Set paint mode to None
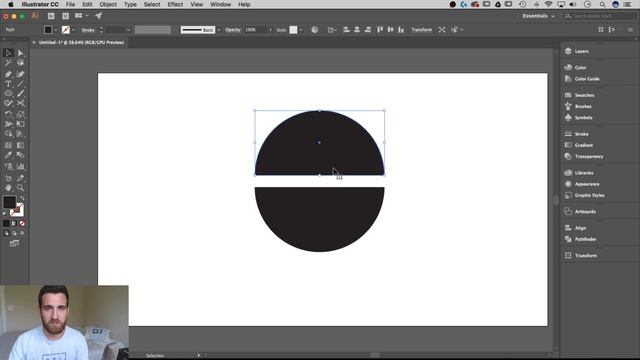 [22, 223]
